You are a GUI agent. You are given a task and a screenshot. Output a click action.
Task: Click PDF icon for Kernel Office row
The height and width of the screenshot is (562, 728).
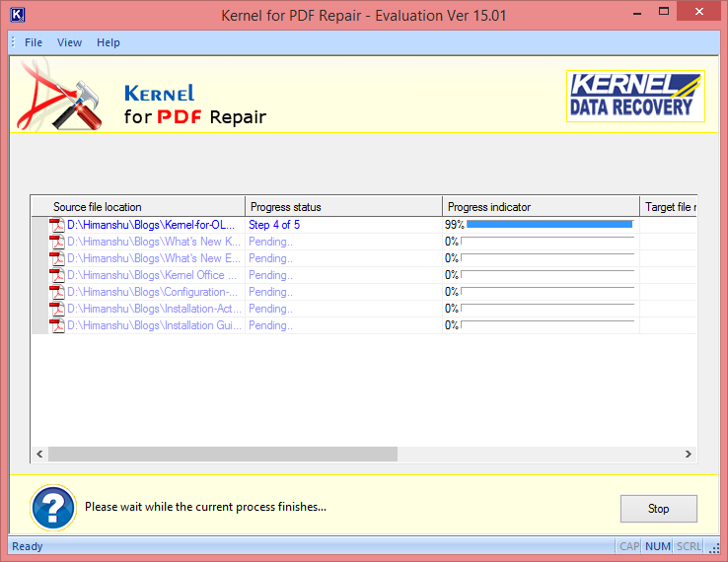[x=57, y=275]
